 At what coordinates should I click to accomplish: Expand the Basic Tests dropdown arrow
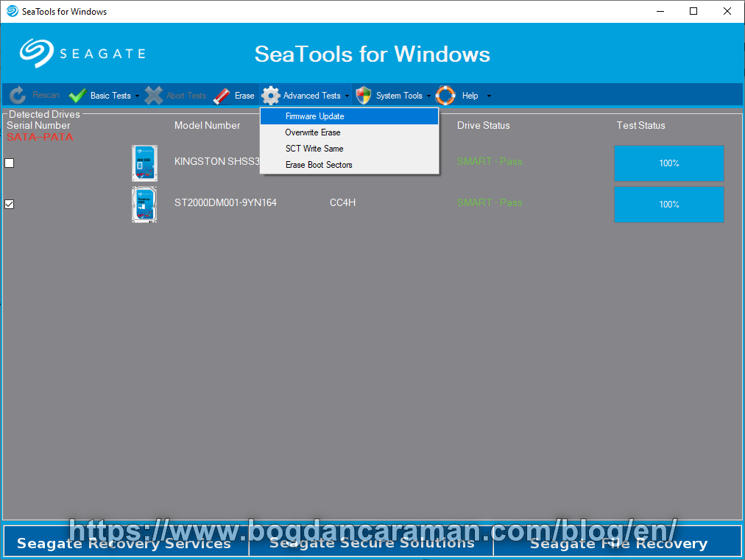coord(138,96)
